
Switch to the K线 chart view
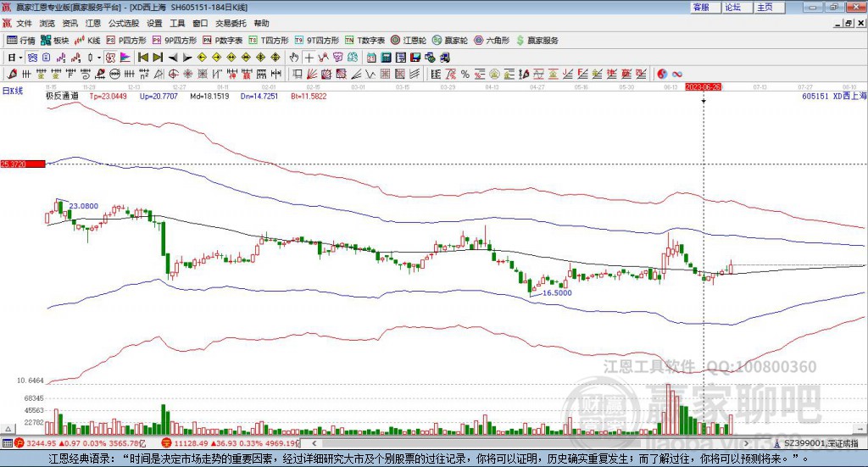[87, 41]
